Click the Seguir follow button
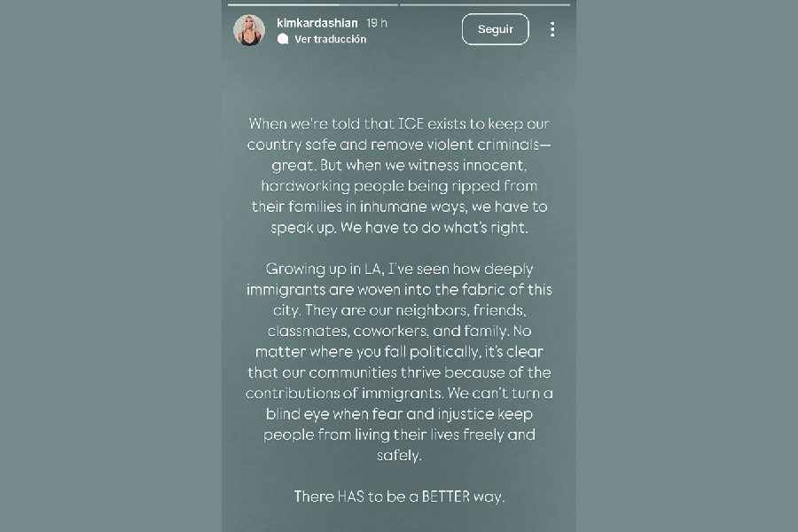Viewport: 798px width, 532px height. coord(495,29)
